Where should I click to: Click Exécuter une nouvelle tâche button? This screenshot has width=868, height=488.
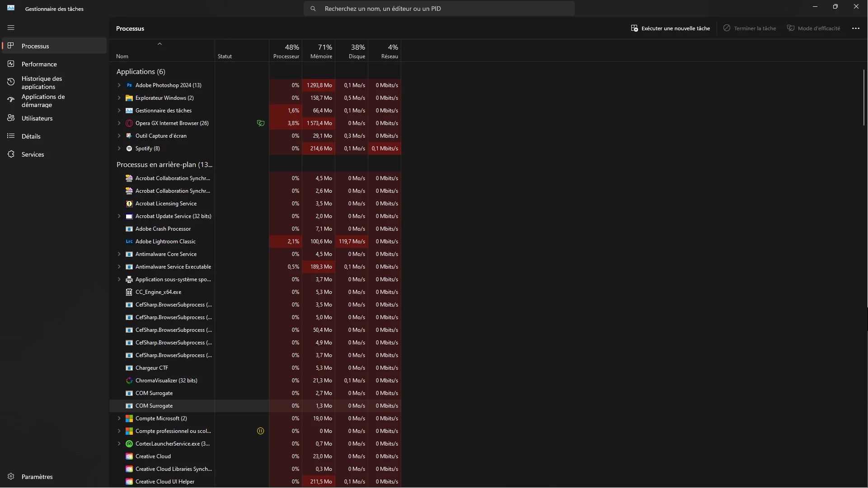(x=670, y=28)
